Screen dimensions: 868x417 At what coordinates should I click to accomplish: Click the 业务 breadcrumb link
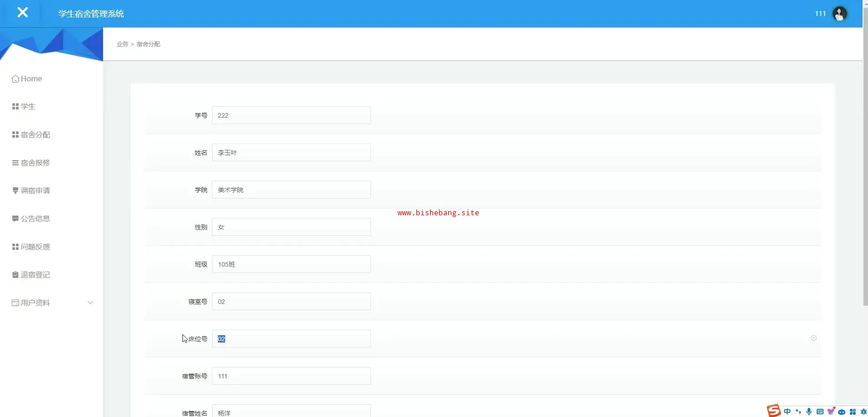click(122, 44)
